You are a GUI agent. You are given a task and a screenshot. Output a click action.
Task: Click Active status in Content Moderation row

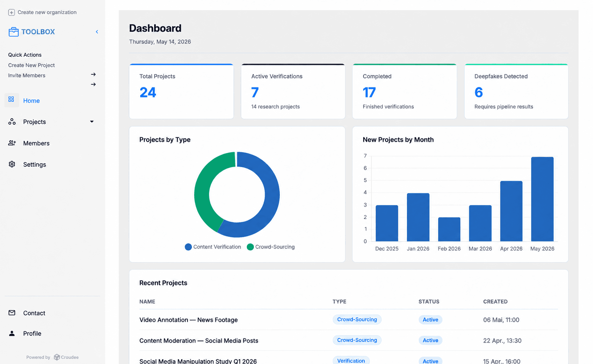(x=430, y=340)
